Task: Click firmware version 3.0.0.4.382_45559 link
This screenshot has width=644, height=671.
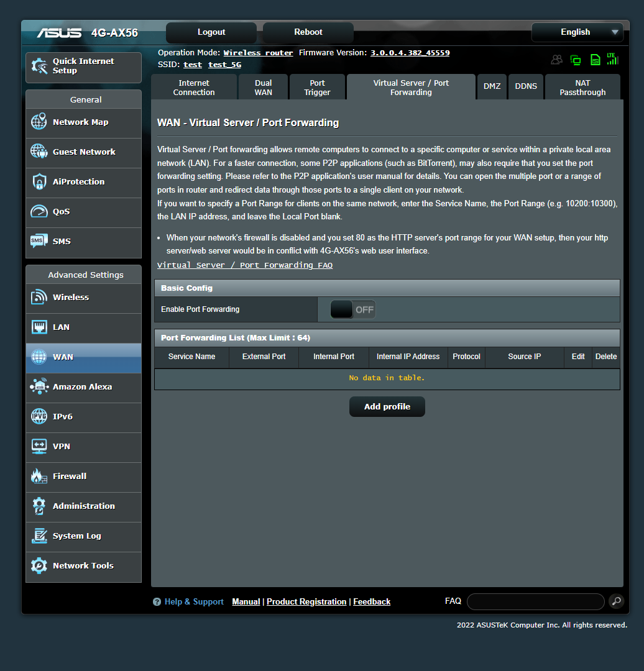Action: [410, 53]
